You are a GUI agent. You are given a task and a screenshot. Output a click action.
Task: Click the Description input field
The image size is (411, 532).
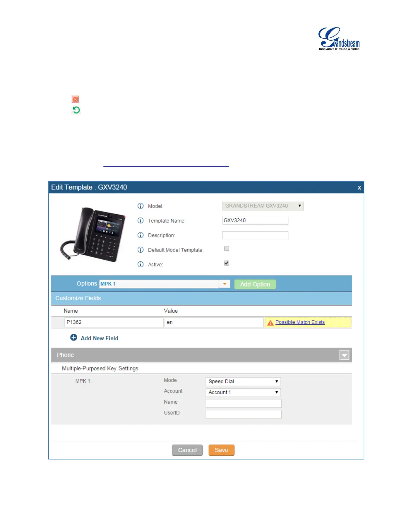(255, 235)
